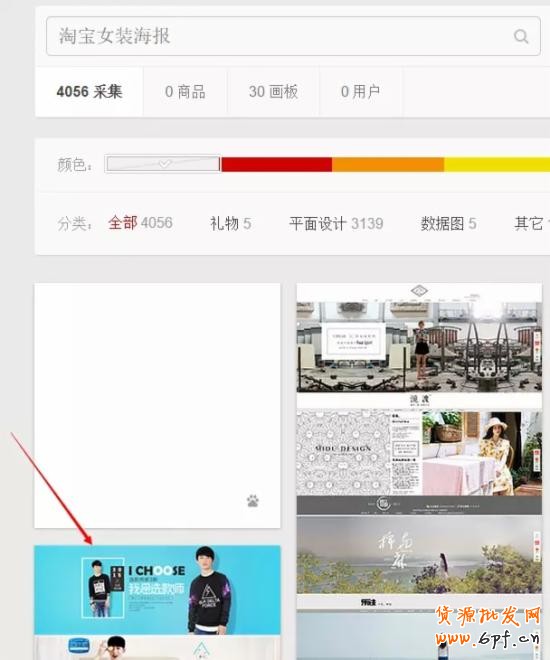This screenshot has width=550, height=660.
Task: Switch to the 0 商品 tab
Action: 185,92
